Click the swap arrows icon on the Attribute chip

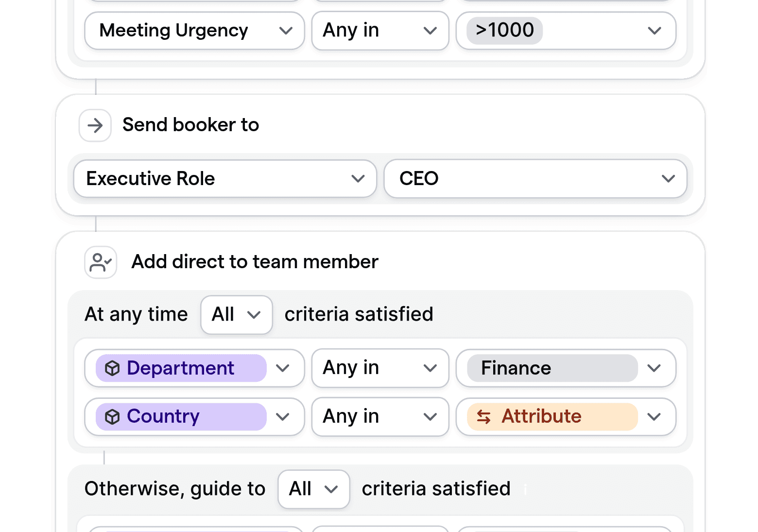[484, 417]
